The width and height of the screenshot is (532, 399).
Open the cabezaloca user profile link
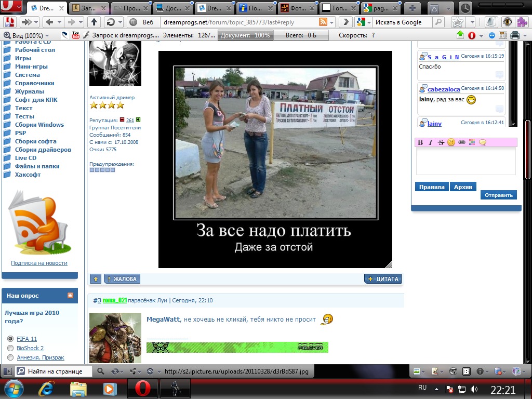[444, 89]
